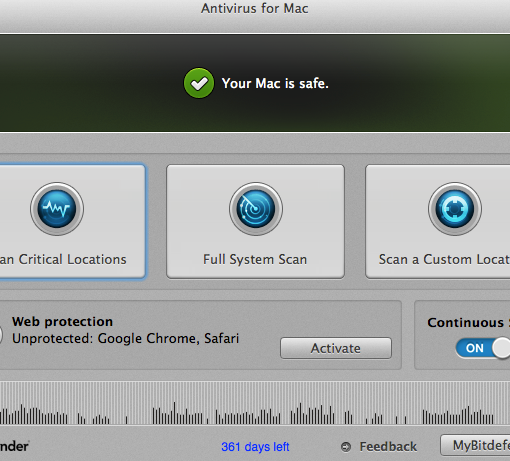Click the Scan Critical Locations pulse icon
Viewport: 510px width, 461px height.
[57, 209]
